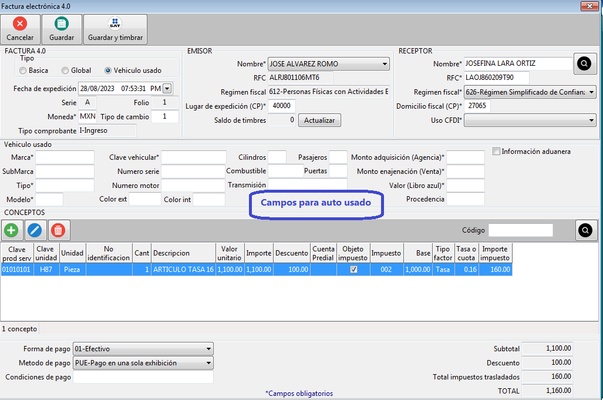The height and width of the screenshot is (400, 603).
Task: Click the Clave vehicular field
Action: point(193,157)
